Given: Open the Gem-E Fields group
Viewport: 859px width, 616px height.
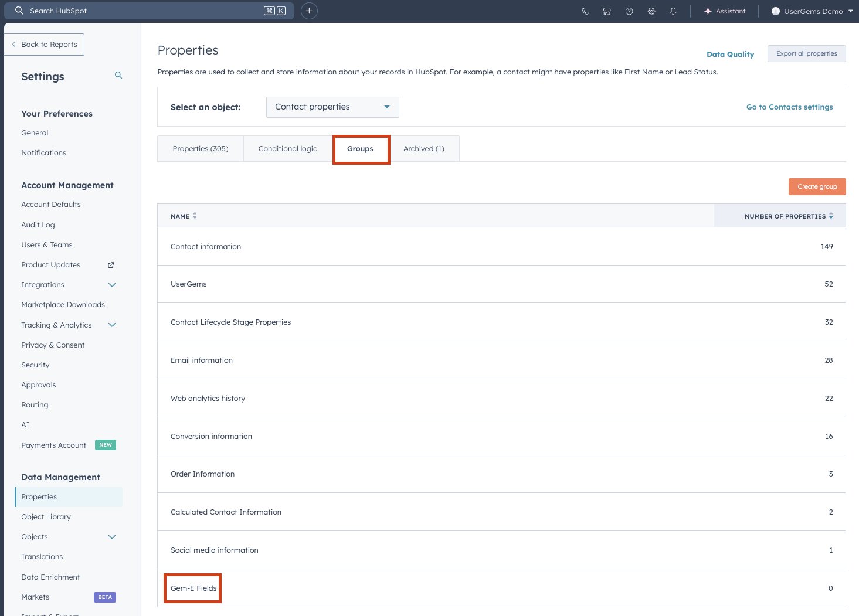Looking at the screenshot, I should 193,588.
